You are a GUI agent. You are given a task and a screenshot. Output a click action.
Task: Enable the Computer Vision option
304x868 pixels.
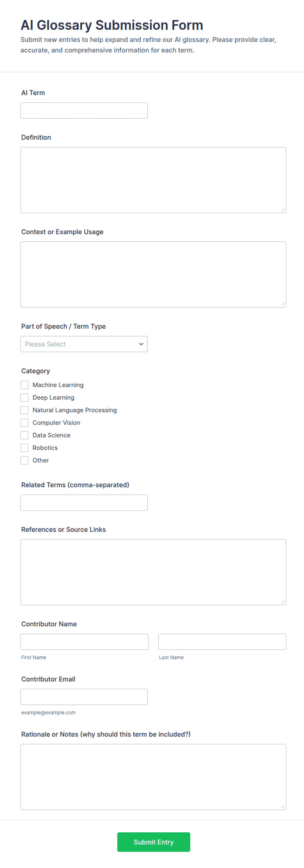(x=25, y=423)
